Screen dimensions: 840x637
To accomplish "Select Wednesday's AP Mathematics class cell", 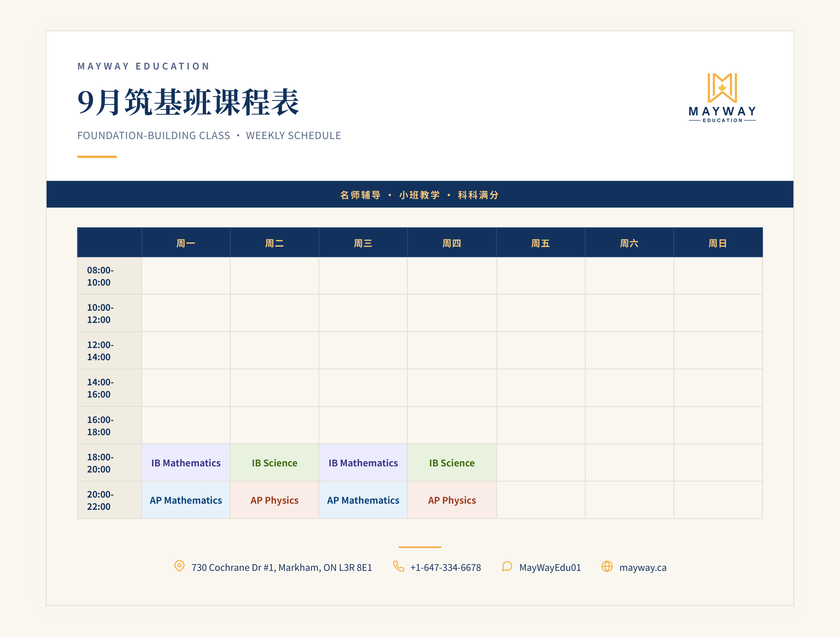I will (x=363, y=500).
